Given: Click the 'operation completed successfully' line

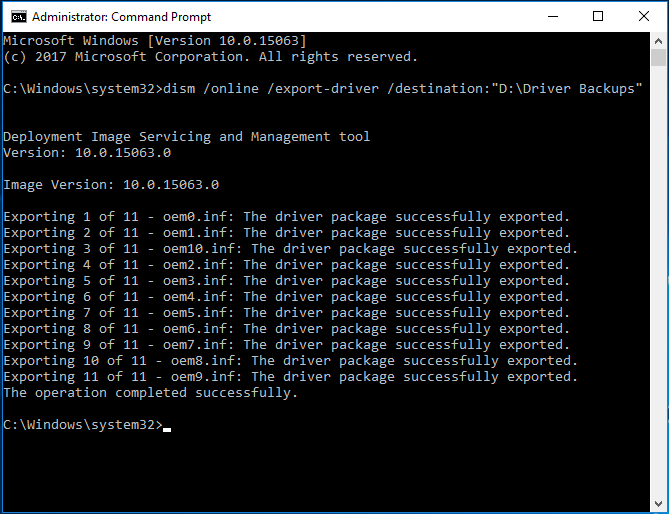Looking at the screenshot, I should tap(150, 392).
